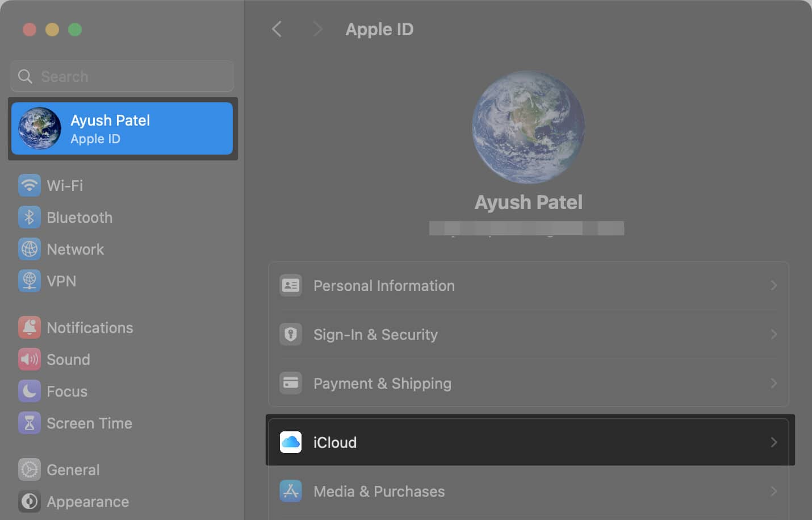
Task: Open Media & Purchases text label
Action: 379,491
